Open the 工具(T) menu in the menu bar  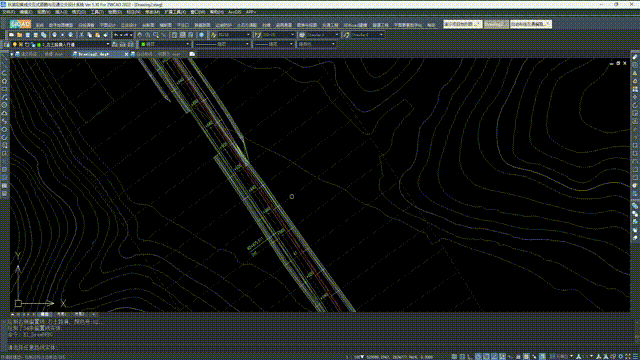coord(97,12)
